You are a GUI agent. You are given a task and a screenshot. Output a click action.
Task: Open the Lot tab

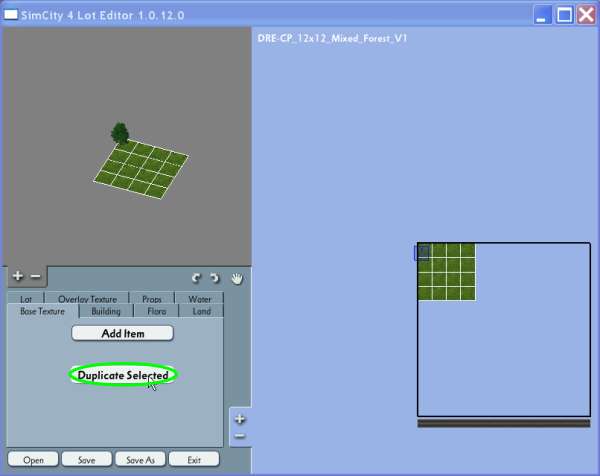point(26,298)
